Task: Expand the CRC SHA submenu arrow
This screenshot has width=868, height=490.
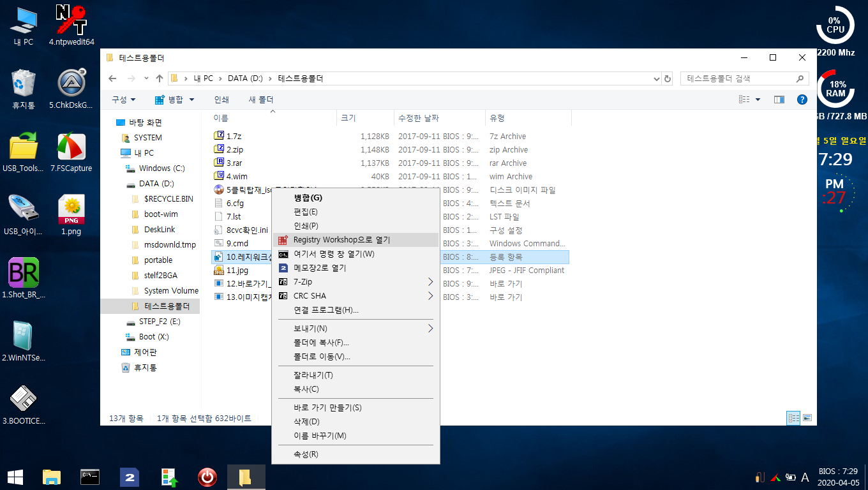Action: tap(430, 296)
